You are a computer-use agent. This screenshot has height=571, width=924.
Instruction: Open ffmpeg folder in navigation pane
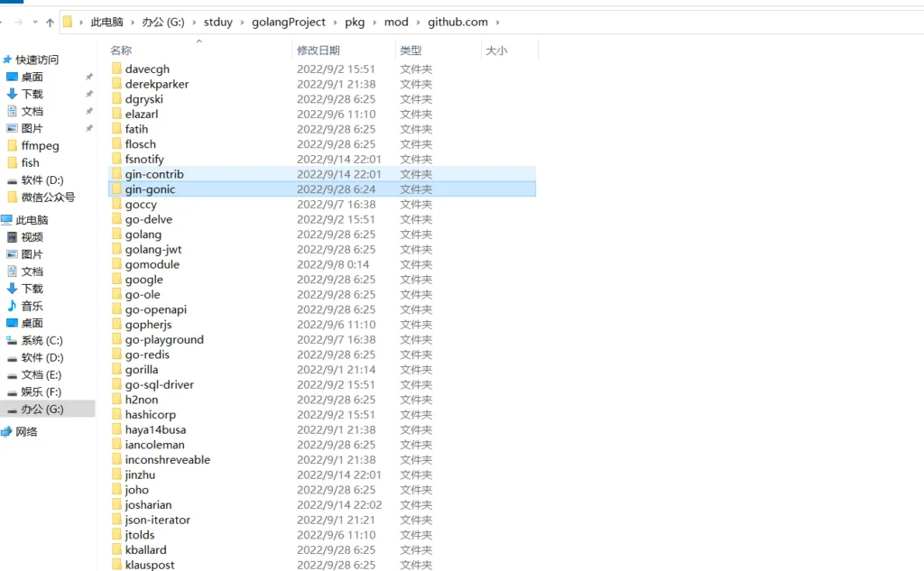point(40,145)
